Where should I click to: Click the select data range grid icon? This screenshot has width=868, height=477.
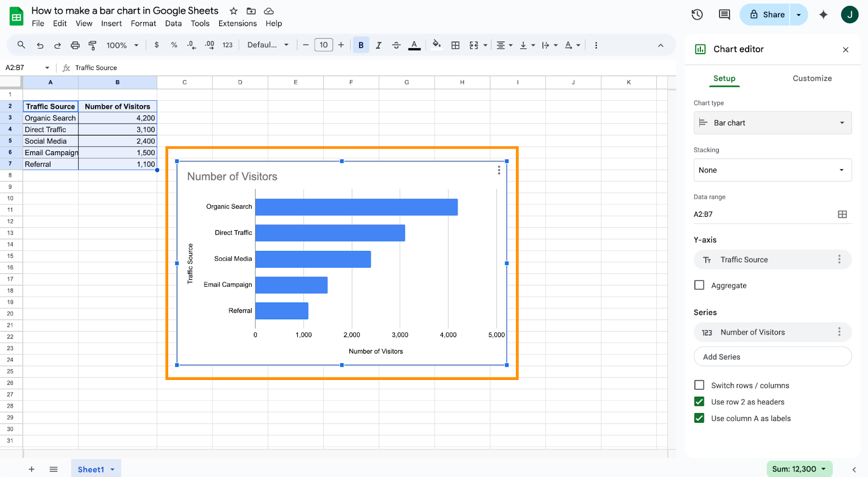(842, 215)
